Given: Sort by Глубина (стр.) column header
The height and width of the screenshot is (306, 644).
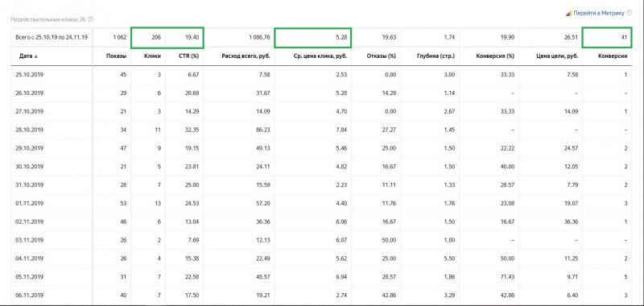Looking at the screenshot, I should (436, 56).
